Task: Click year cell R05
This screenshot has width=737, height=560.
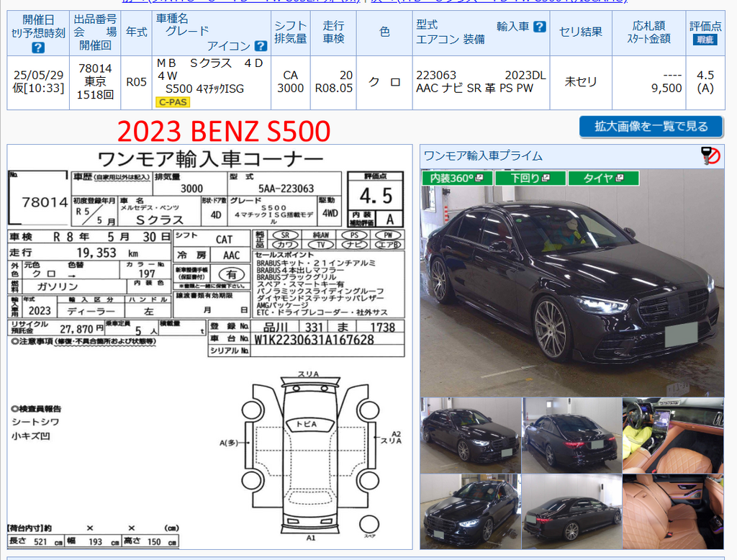Action: pyautogui.click(x=136, y=82)
